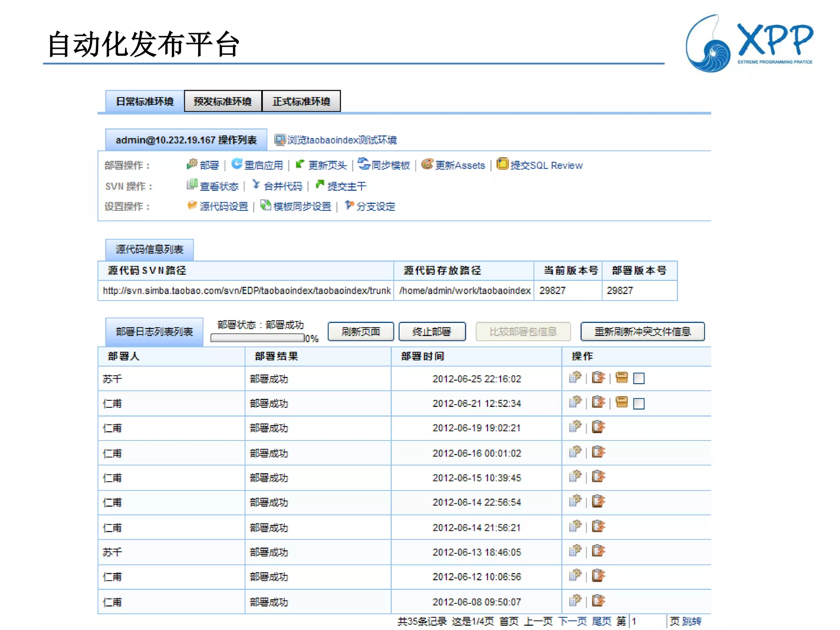Open first action icon for 2012-06-15 10:39:45
The width and height of the screenshot is (840, 630).
575,477
